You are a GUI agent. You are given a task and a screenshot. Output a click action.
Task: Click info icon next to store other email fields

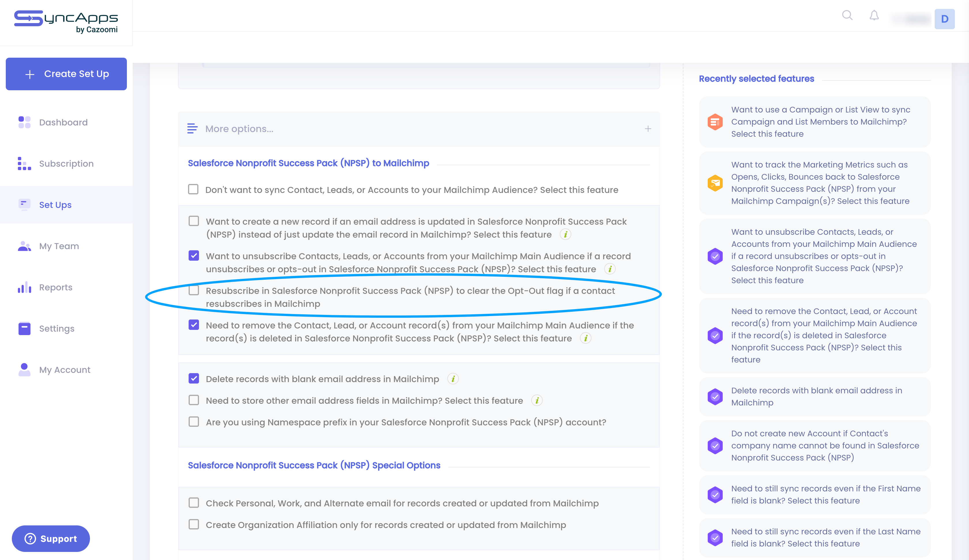pos(537,400)
